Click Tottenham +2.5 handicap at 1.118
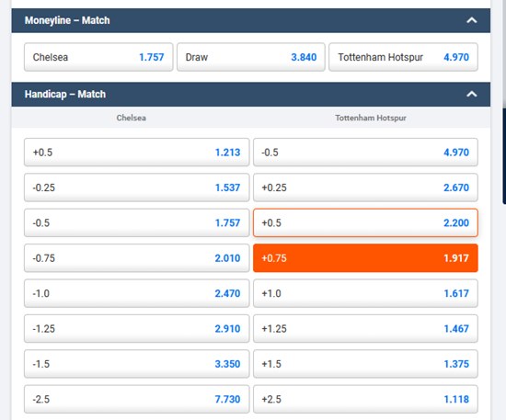The height and width of the screenshot is (420, 506). point(365,399)
